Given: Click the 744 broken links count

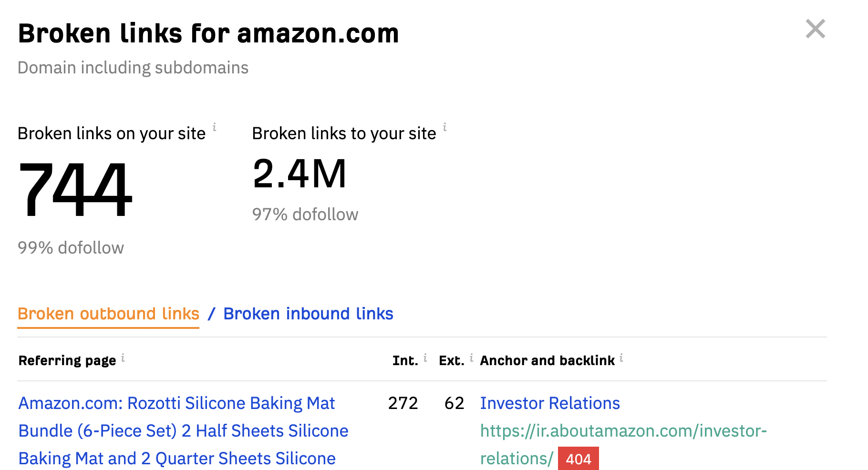Looking at the screenshot, I should (75, 189).
